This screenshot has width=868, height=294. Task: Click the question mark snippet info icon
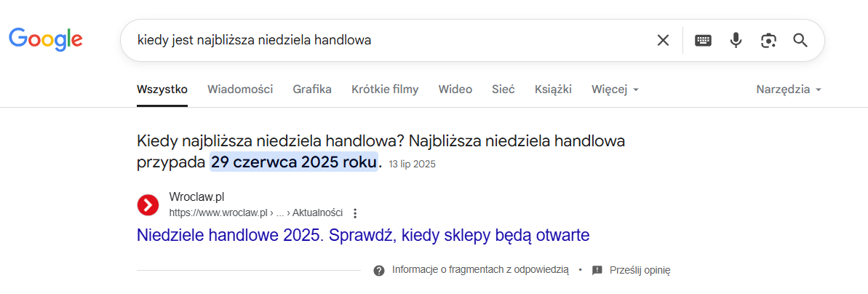tap(379, 270)
